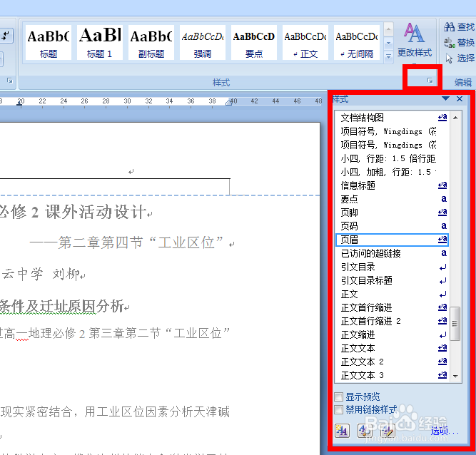Viewport: 476px width, 455px height.
Task: Enable the 显示预览 checkbox
Action: [338, 397]
